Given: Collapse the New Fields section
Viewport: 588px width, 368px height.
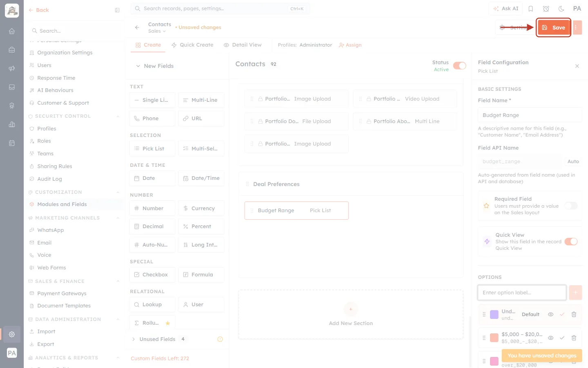Looking at the screenshot, I should click(x=154, y=66).
